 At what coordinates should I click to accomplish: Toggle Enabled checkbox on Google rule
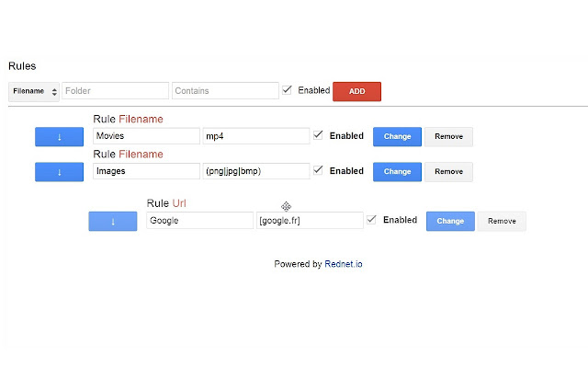(372, 220)
